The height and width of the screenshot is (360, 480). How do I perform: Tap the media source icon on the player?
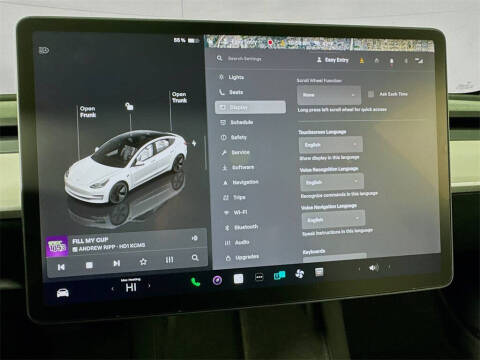195,238
